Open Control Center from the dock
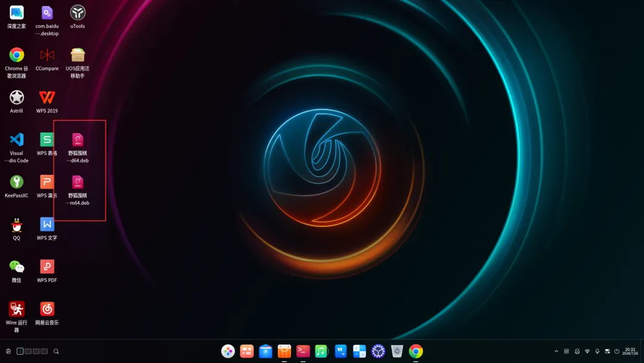644x363 pixels. 377,351
